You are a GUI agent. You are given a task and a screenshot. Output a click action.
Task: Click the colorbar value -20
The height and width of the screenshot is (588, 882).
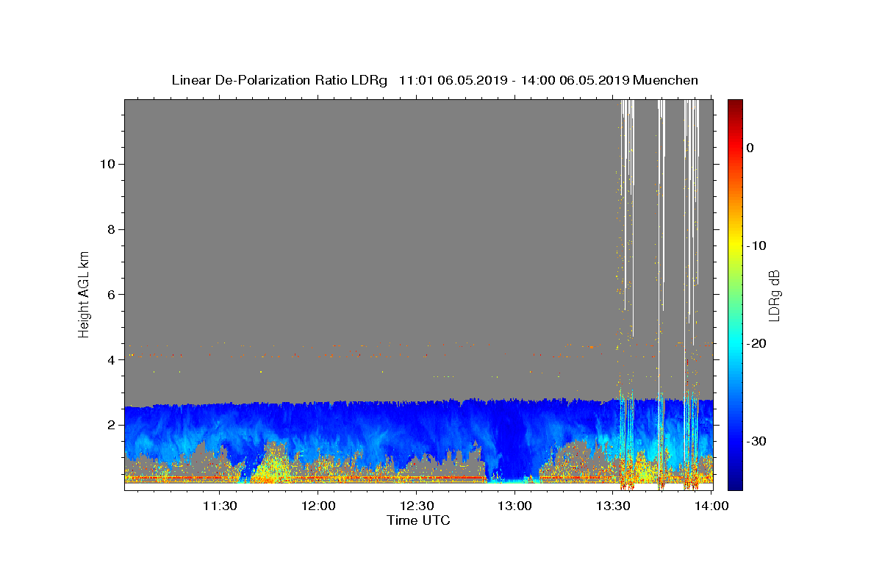click(756, 343)
